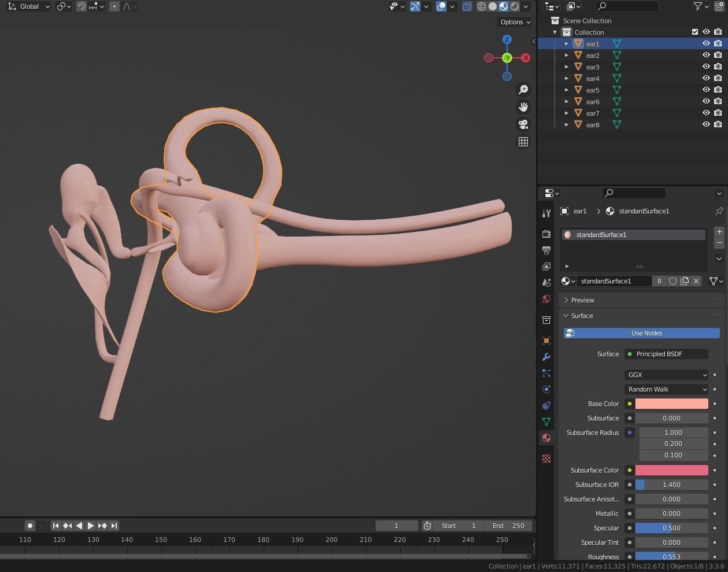Toggle viewport overlays button
Screen dimensions: 728x572
441,6
